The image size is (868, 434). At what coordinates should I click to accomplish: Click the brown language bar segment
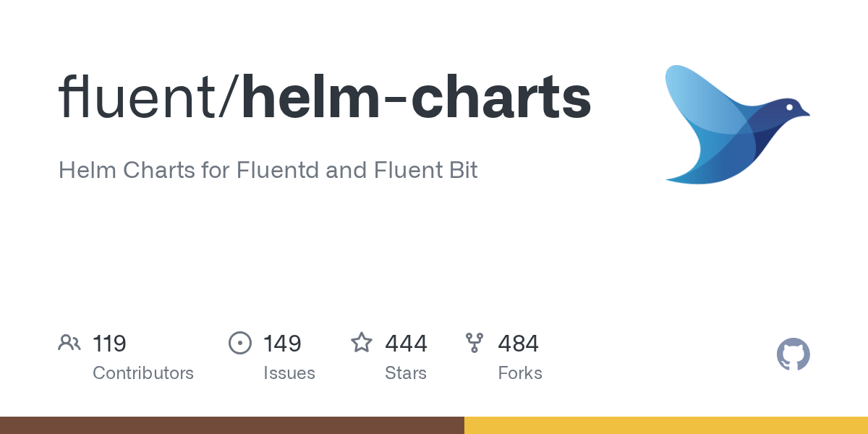(x=231, y=425)
